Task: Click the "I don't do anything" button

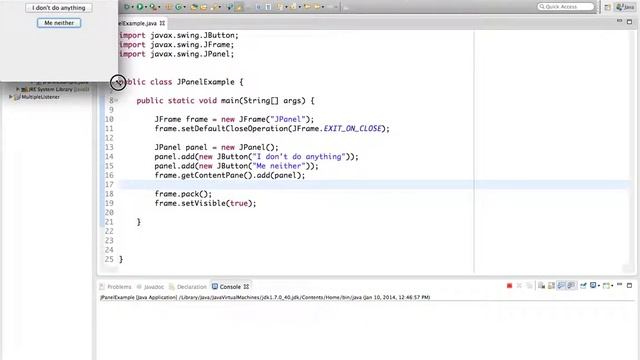Action: (59, 8)
